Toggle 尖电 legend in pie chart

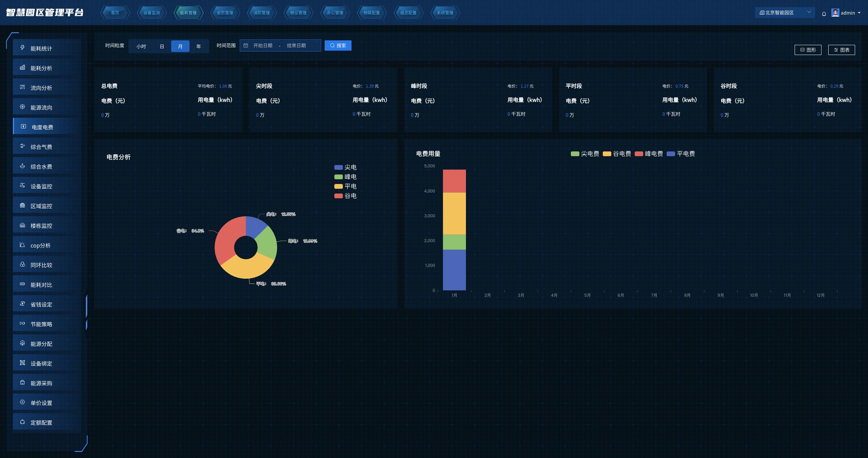tap(345, 167)
